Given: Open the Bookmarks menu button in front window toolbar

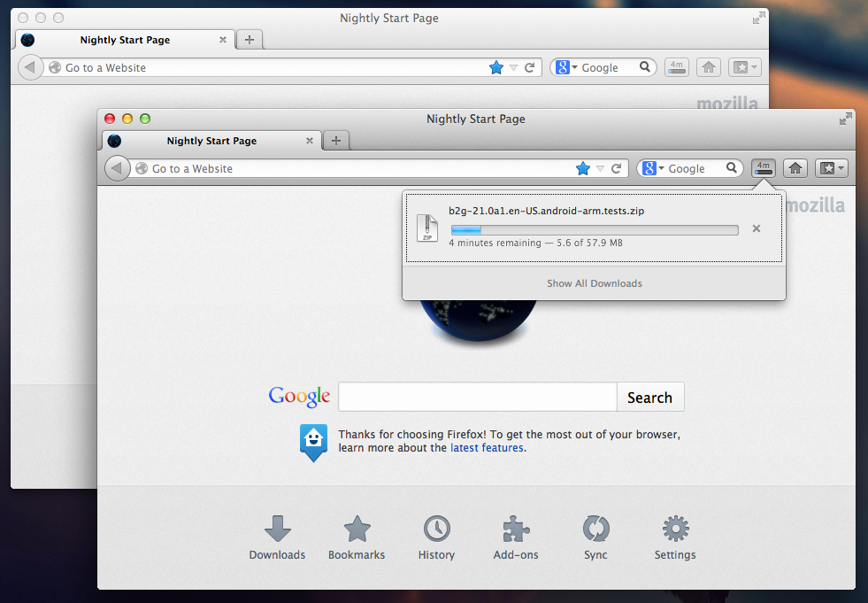Looking at the screenshot, I should pyautogui.click(x=832, y=168).
